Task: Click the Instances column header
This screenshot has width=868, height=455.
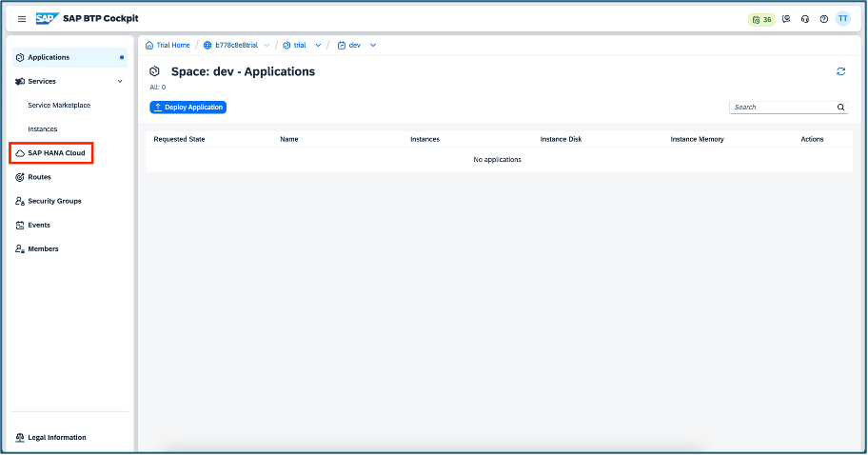Action: point(425,140)
